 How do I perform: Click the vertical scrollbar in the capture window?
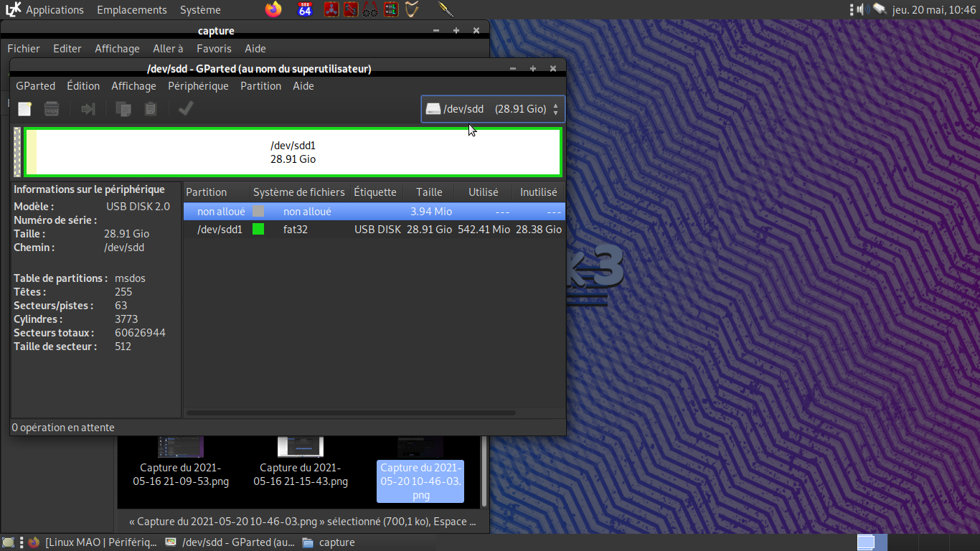point(485,471)
